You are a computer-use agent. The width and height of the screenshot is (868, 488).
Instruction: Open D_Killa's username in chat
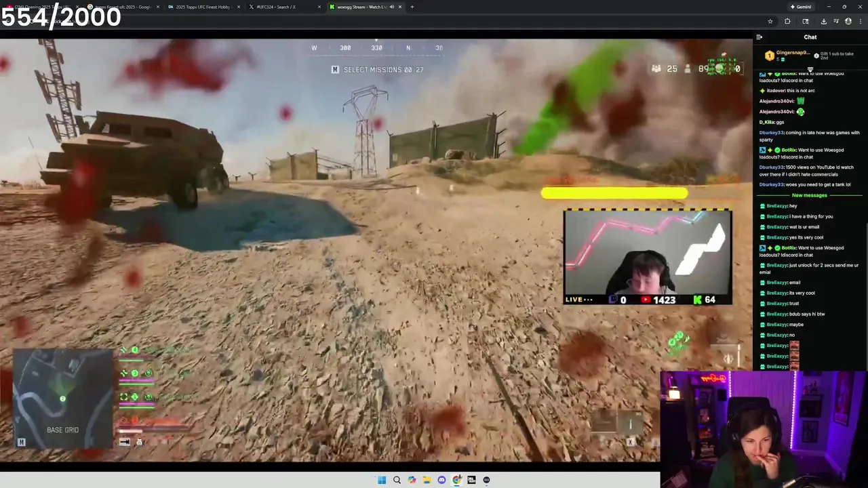[x=767, y=122]
